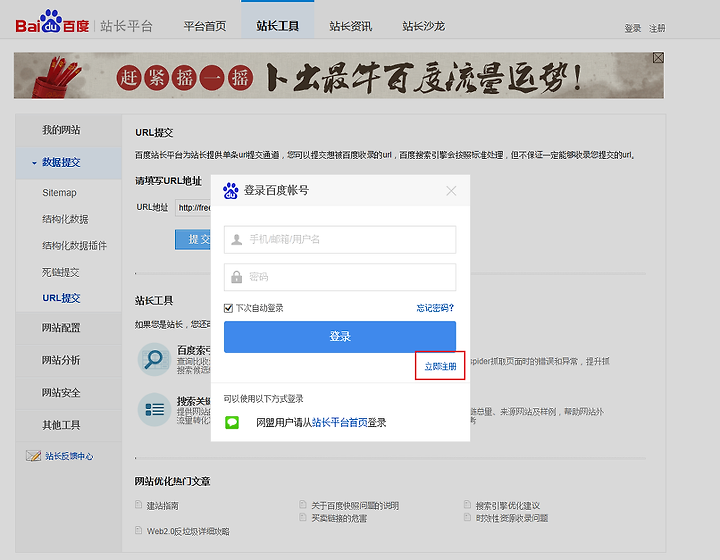Select URL提交 in the sidebar
Image resolution: width=720 pixels, height=560 pixels.
click(61, 298)
